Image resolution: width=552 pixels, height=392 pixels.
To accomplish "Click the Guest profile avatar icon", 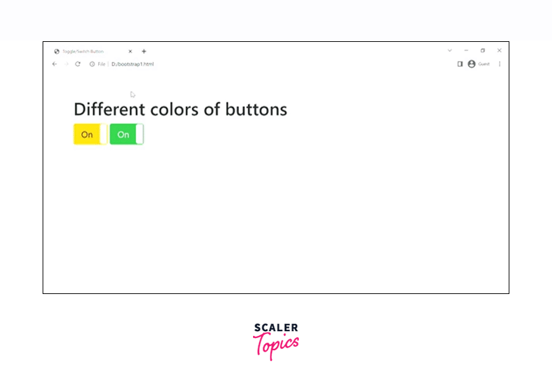I will (x=471, y=64).
